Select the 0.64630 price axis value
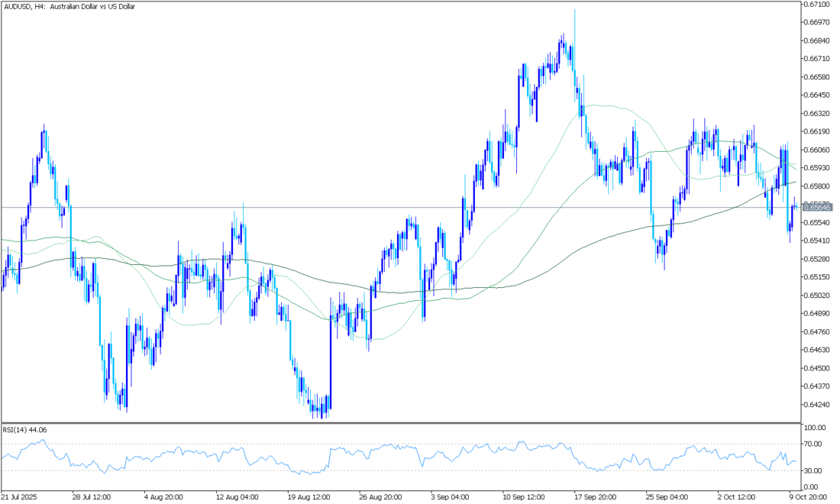Viewport: 840px width, 504px height. (818, 350)
